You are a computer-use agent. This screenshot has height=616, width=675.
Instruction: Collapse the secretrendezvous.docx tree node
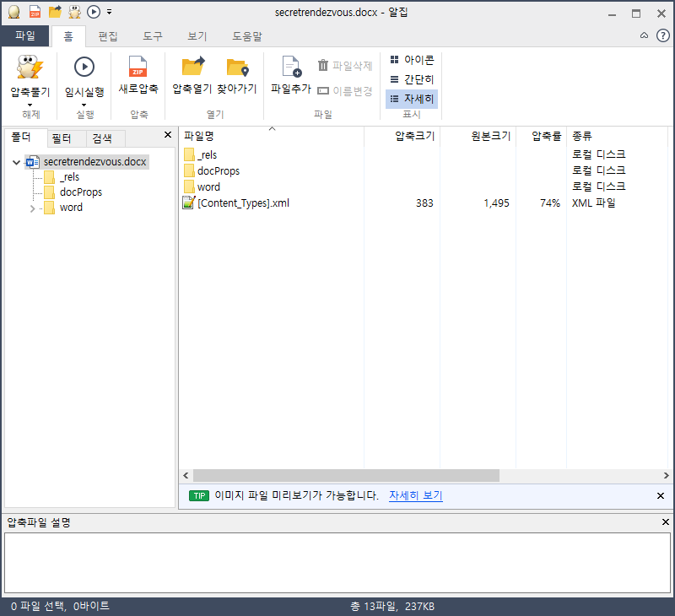[x=16, y=162]
